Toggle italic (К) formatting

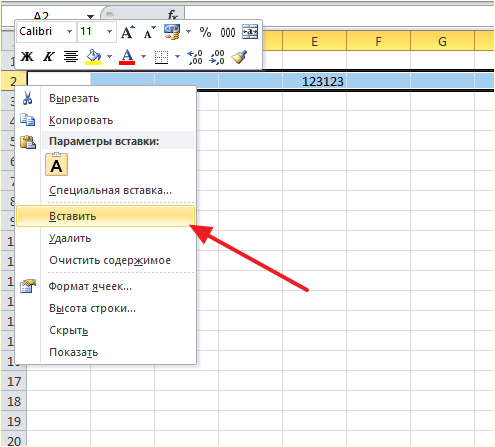tap(49, 57)
